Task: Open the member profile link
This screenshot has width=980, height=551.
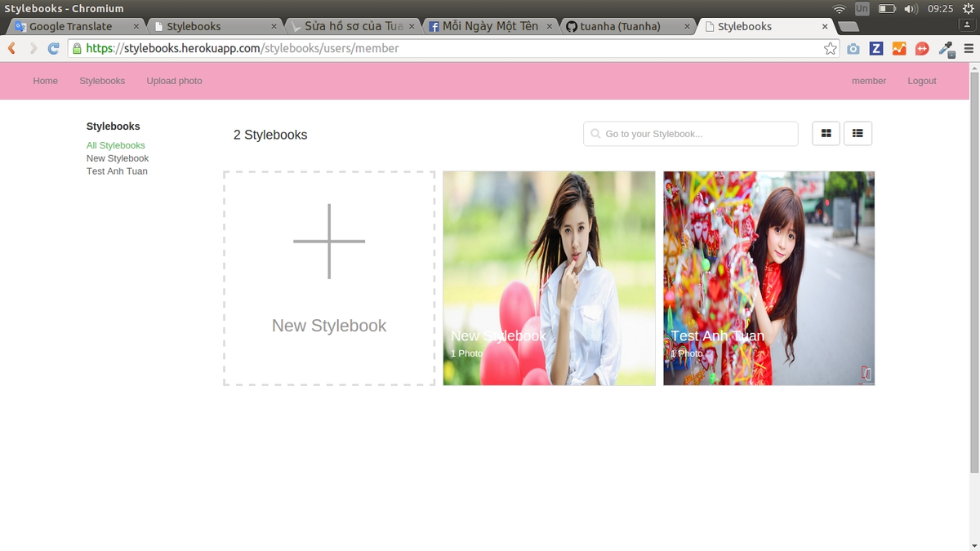Action: pos(869,81)
